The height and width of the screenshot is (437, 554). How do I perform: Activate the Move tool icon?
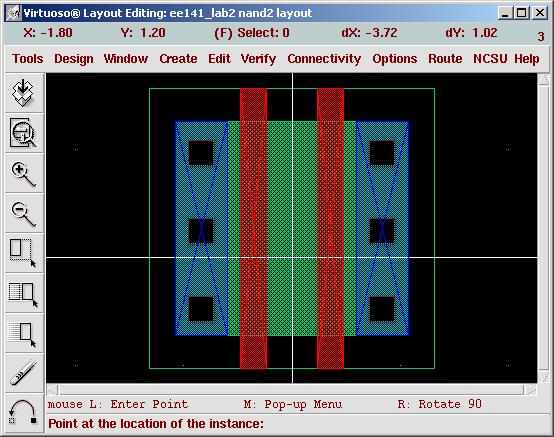tap(23, 333)
